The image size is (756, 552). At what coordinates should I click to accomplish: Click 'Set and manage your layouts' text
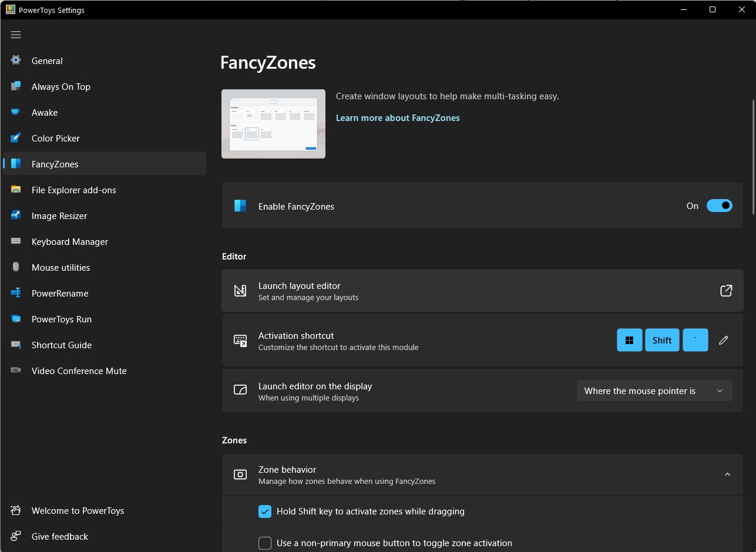[x=308, y=297]
